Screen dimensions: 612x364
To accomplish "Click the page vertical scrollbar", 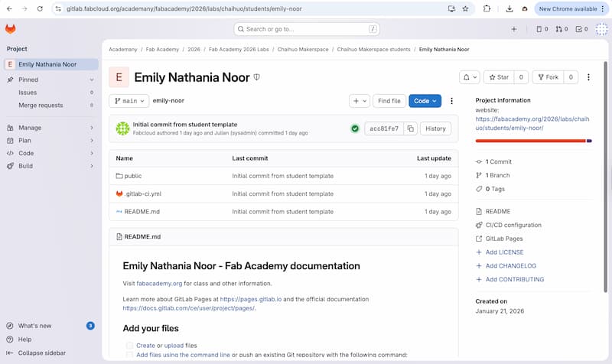I will point(605,177).
